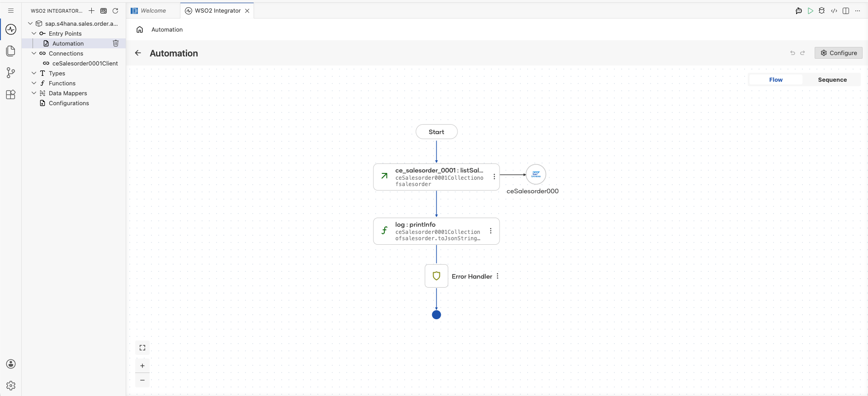Open options menu of log printInfo node
This screenshot has width=868, height=396.
click(x=491, y=231)
